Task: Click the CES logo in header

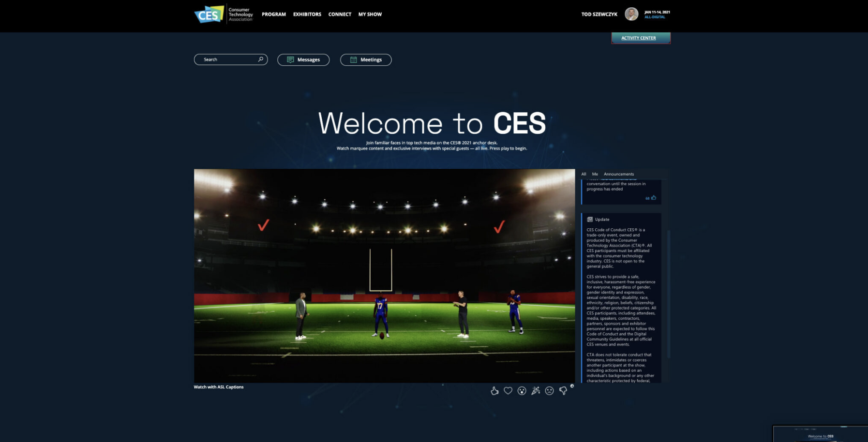Action: pos(209,14)
